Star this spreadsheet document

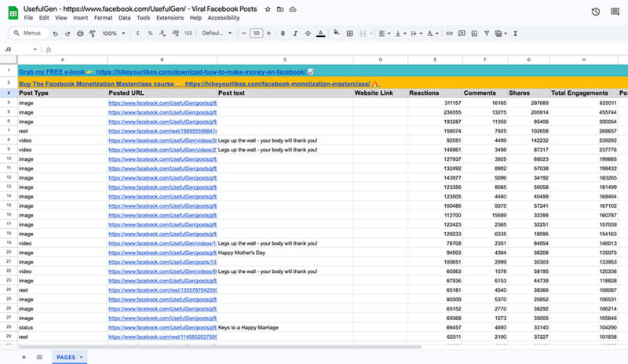tap(268, 8)
